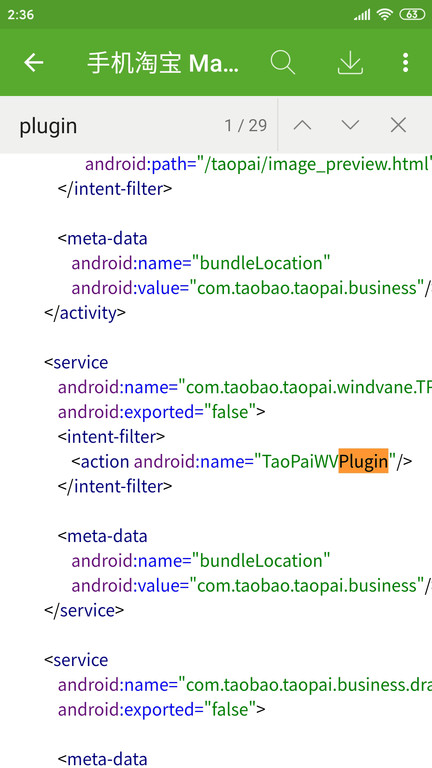Tap the plugin search input field
The height and width of the screenshot is (768, 432).
(x=118, y=126)
